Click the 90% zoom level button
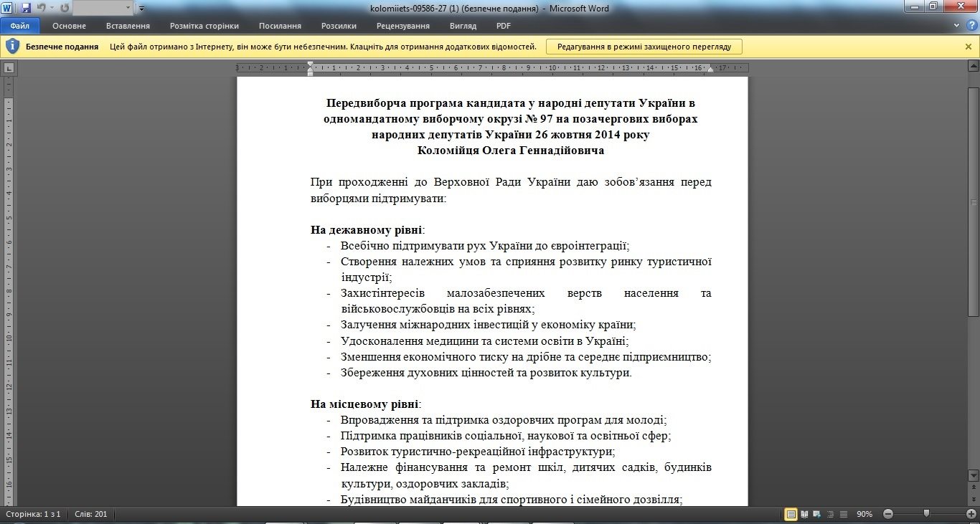This screenshot has height=524, width=980. 864,514
